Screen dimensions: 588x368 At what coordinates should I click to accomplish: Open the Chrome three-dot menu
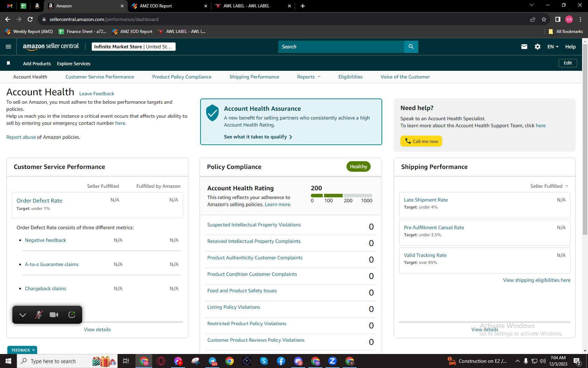click(580, 19)
